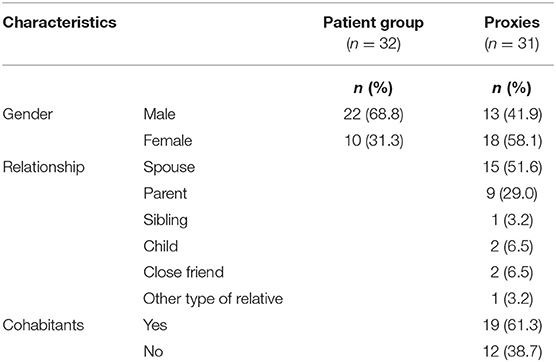Image resolution: width=556 pixels, height=362 pixels.
Task: Click the Cohabitants Yes value 19 (61.3)
Action: pyautogui.click(x=513, y=325)
